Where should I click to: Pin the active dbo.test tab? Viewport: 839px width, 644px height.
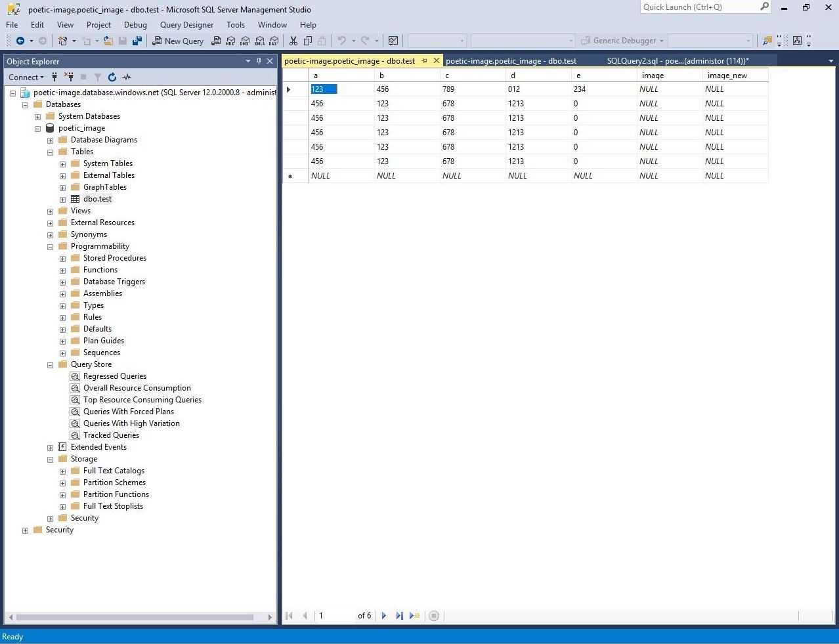click(425, 61)
